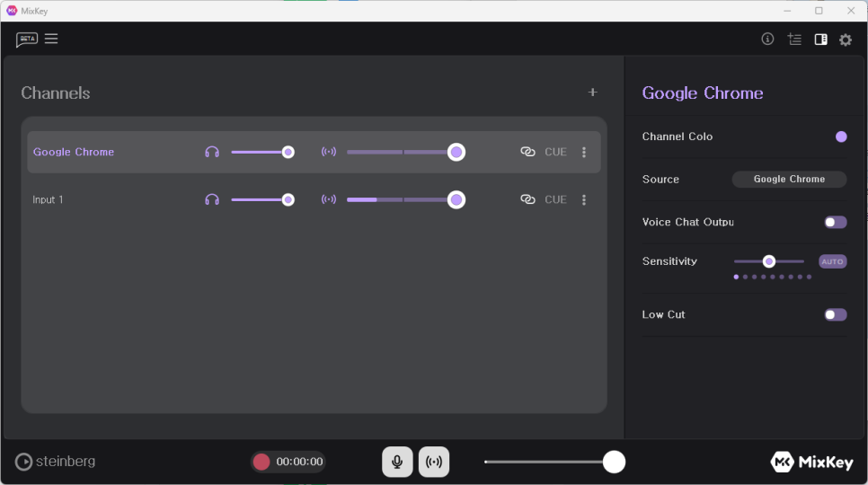
Task: Adjust the master volume slider
Action: [554, 462]
